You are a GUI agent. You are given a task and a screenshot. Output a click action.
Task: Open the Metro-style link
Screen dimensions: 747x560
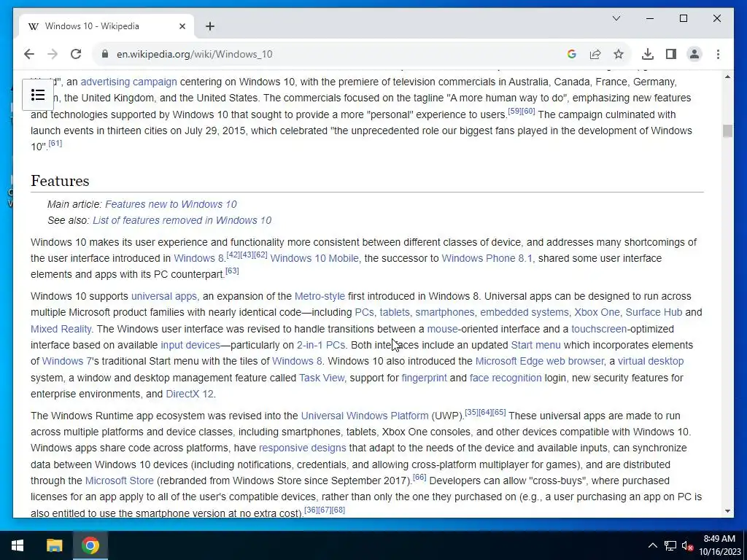[x=320, y=296]
